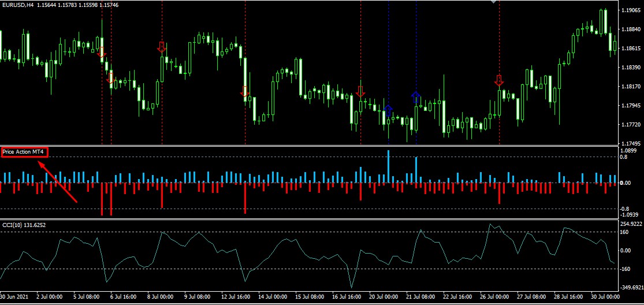Click the blue buy arrow above 21 Jul 08:00
Viewport: 644px width, 305px height.
pos(416,97)
